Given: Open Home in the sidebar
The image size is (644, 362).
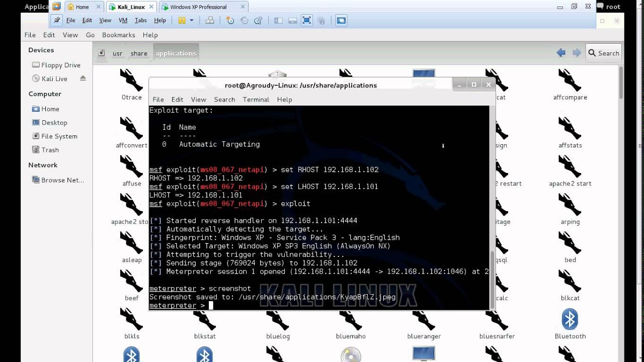Looking at the screenshot, I should click(46, 109).
